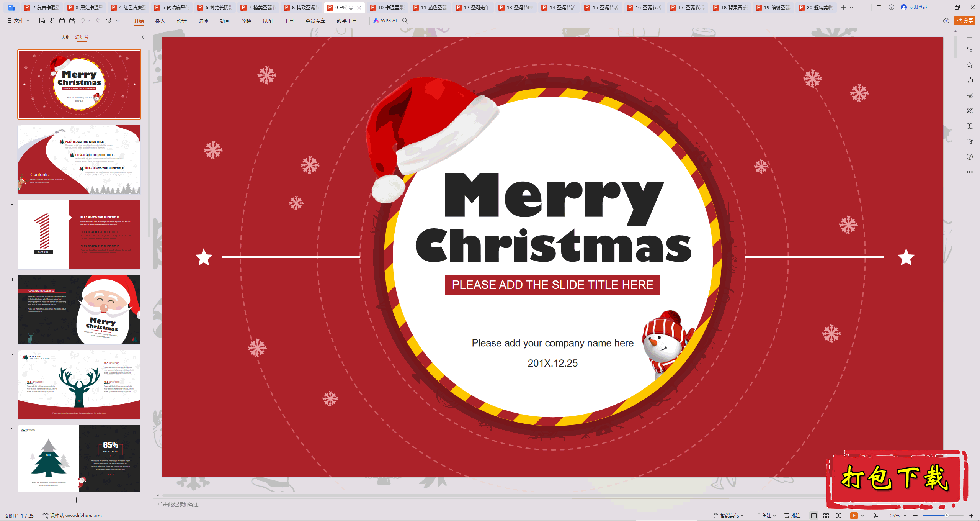The width and height of the screenshot is (980, 521).
Task: Switch to slide sorter grid view
Action: 826,516
